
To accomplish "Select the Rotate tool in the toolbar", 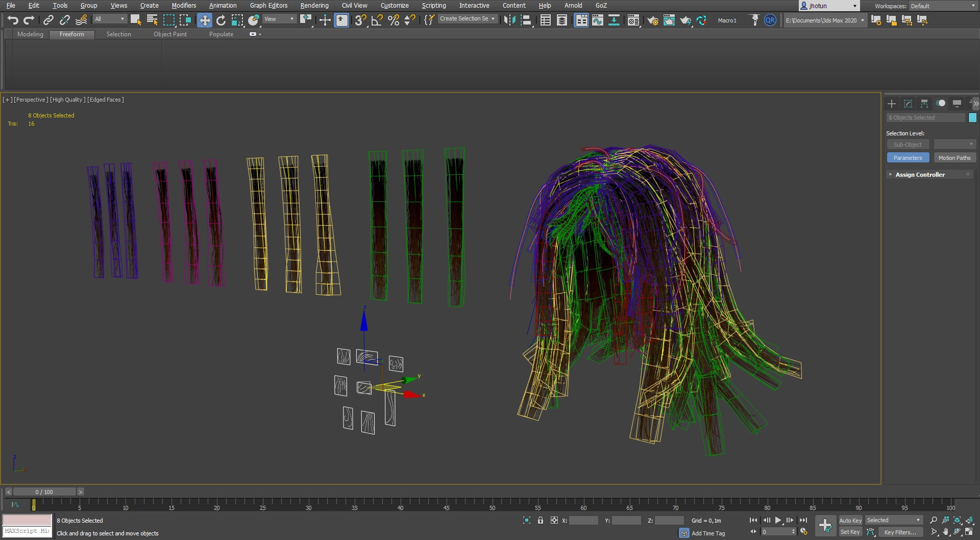I will (x=221, y=20).
